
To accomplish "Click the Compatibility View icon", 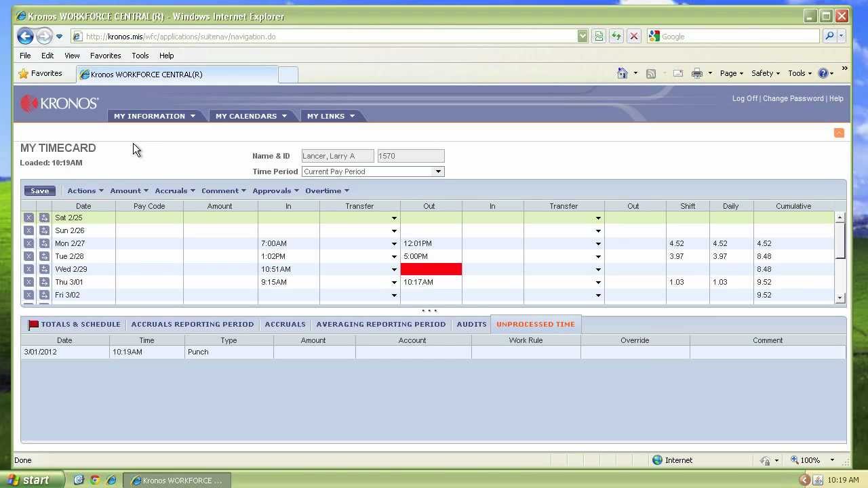I will tap(599, 37).
